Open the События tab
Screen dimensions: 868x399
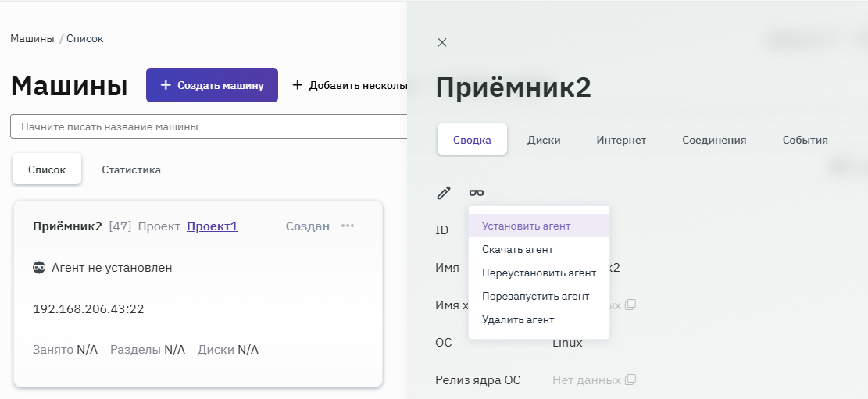pyautogui.click(x=805, y=141)
